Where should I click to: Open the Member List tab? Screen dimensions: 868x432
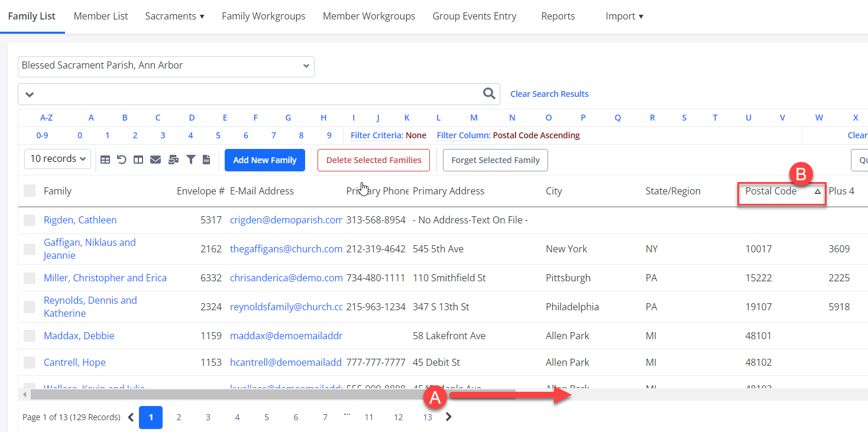pos(101,17)
